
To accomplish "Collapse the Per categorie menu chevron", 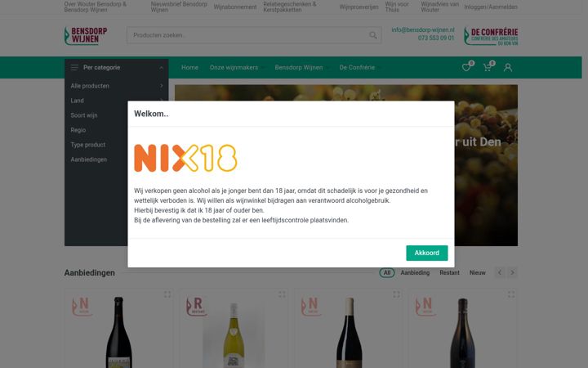I will pos(161,68).
